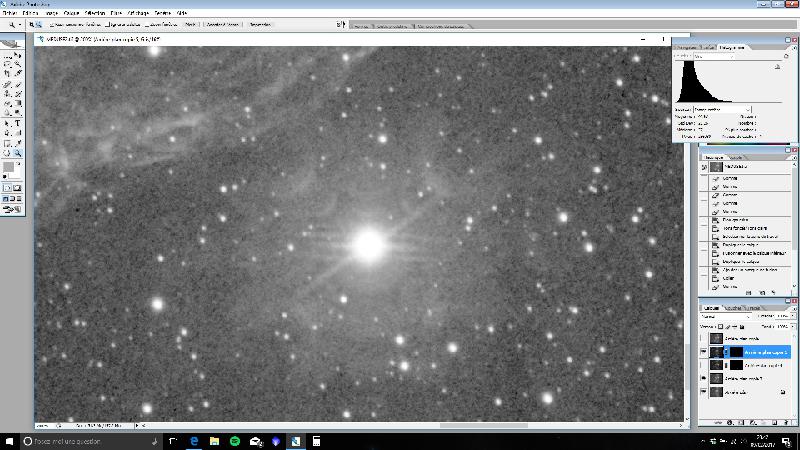The width and height of the screenshot is (800, 450).
Task: Click the zoom-out icon in the options bar
Action: 38,24
